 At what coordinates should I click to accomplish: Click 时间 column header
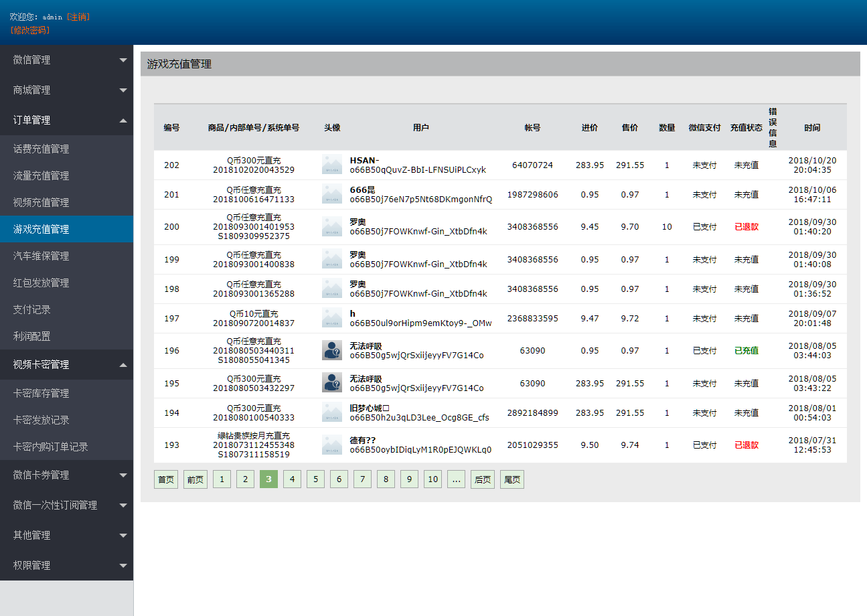tap(812, 127)
